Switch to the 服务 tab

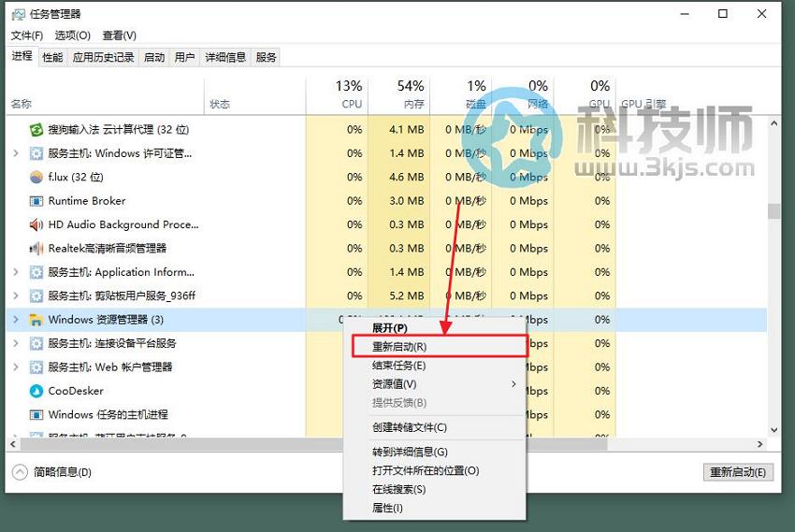(267, 57)
